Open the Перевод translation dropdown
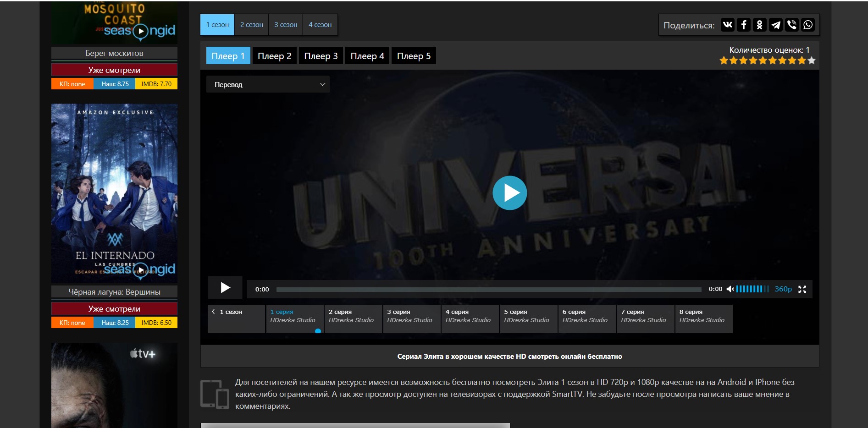Viewport: 868px width, 428px height. click(268, 84)
